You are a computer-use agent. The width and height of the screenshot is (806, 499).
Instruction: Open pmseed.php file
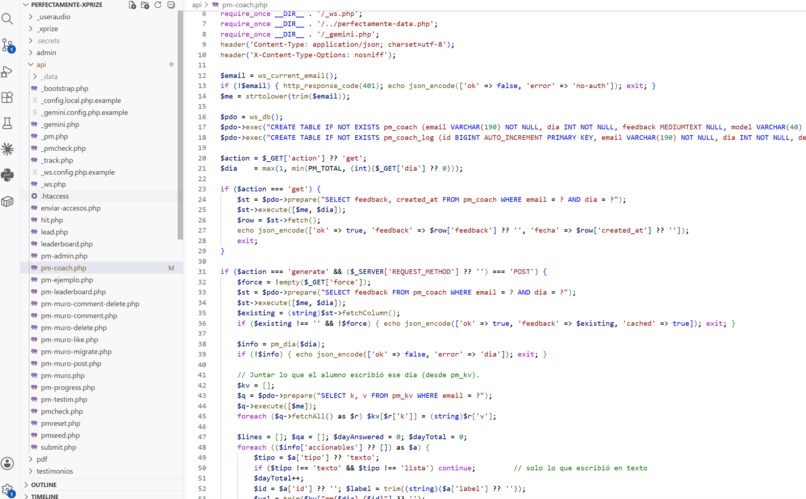(x=60, y=435)
